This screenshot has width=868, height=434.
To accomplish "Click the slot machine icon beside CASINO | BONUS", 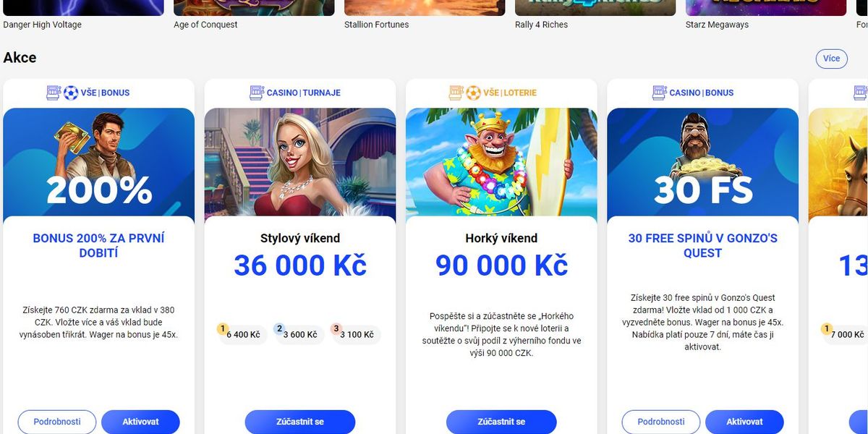I will coord(660,93).
